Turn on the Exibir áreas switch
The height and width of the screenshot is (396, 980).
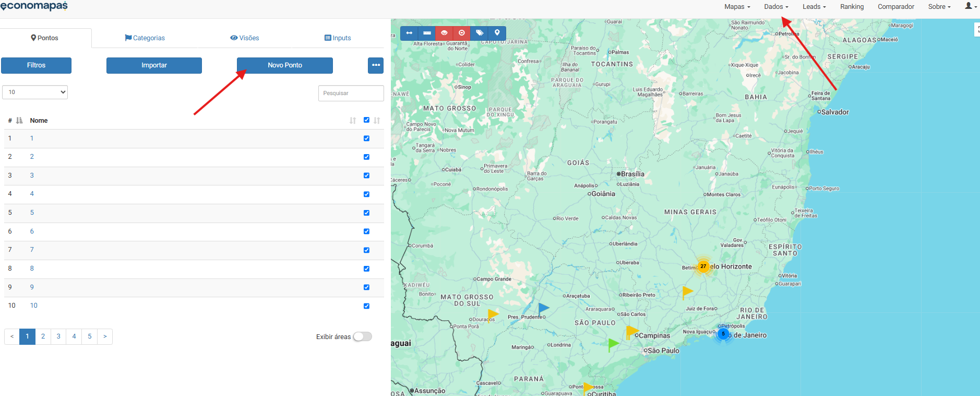(362, 336)
